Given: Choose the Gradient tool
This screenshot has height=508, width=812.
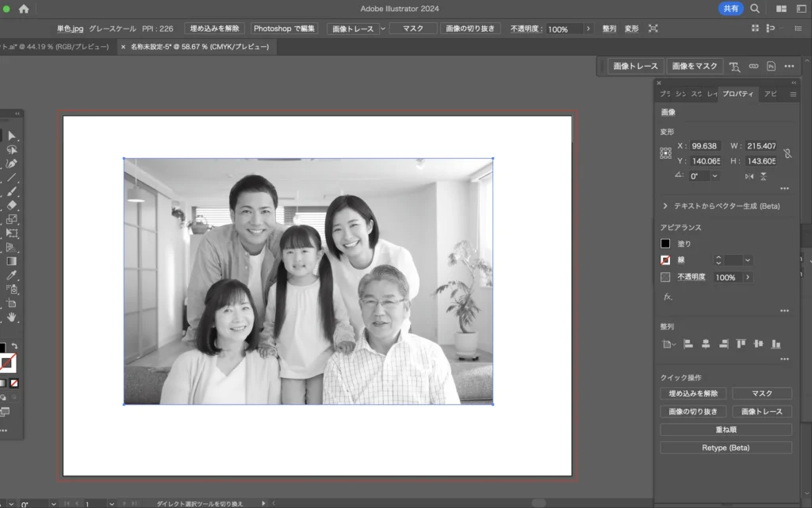Looking at the screenshot, I should coord(12,260).
